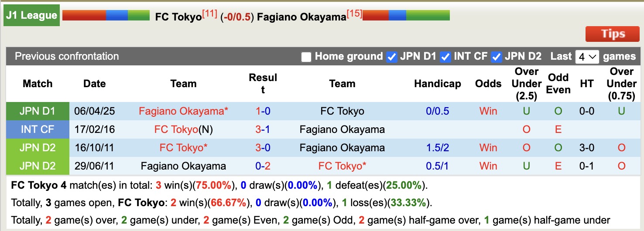Open the Last games count dropdown
644x231 pixels.
tap(587, 57)
